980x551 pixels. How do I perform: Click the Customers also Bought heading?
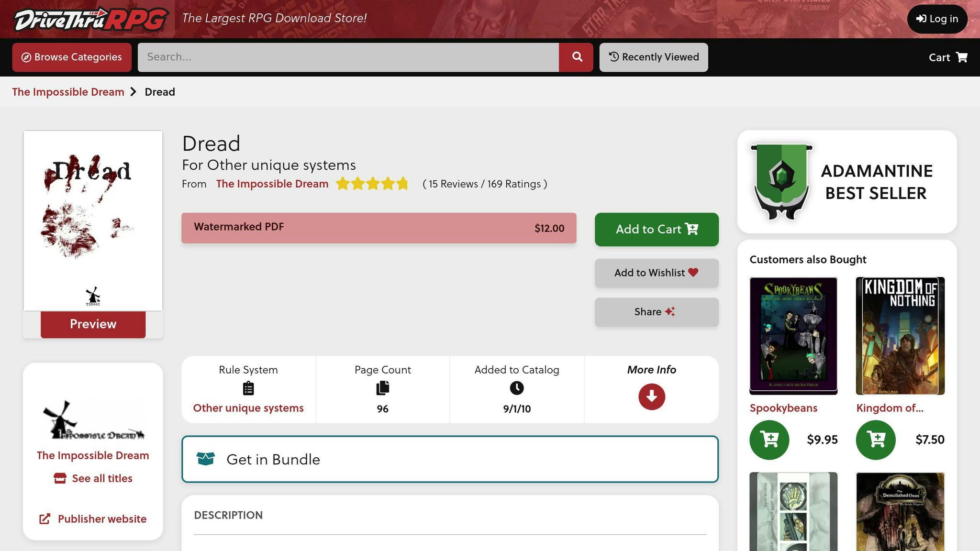[808, 259]
